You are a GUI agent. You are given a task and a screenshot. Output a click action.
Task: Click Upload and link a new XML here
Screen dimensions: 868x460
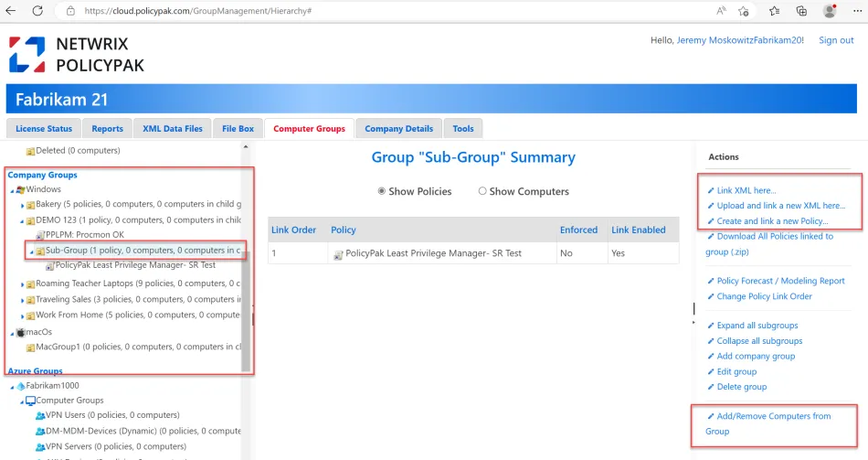point(781,206)
